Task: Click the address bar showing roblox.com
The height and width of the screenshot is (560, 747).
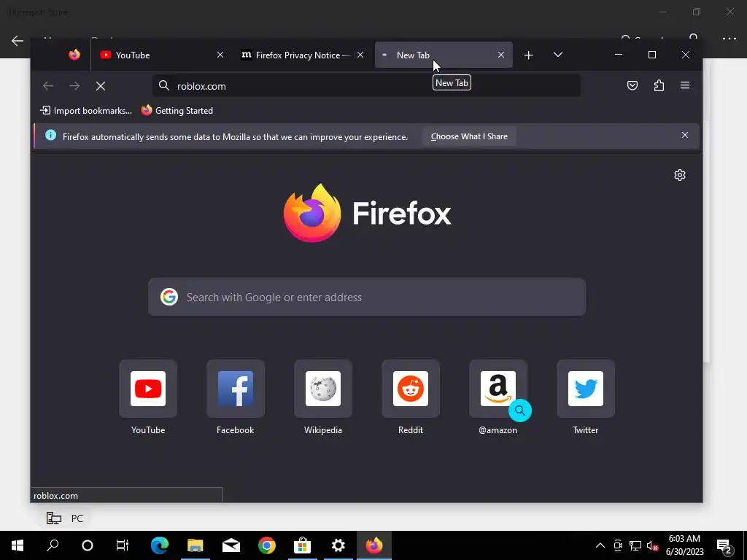Action: point(366,86)
